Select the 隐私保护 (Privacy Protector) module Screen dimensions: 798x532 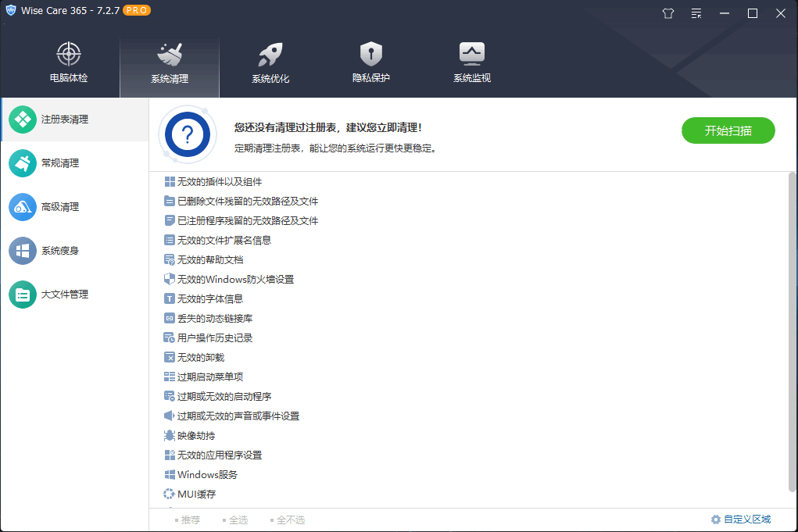click(x=370, y=62)
